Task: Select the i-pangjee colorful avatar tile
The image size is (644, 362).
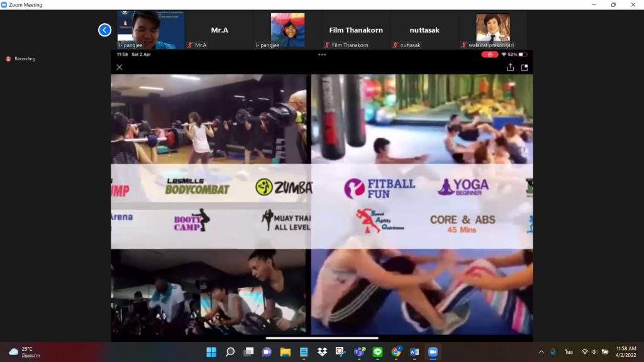Action: click(x=287, y=30)
